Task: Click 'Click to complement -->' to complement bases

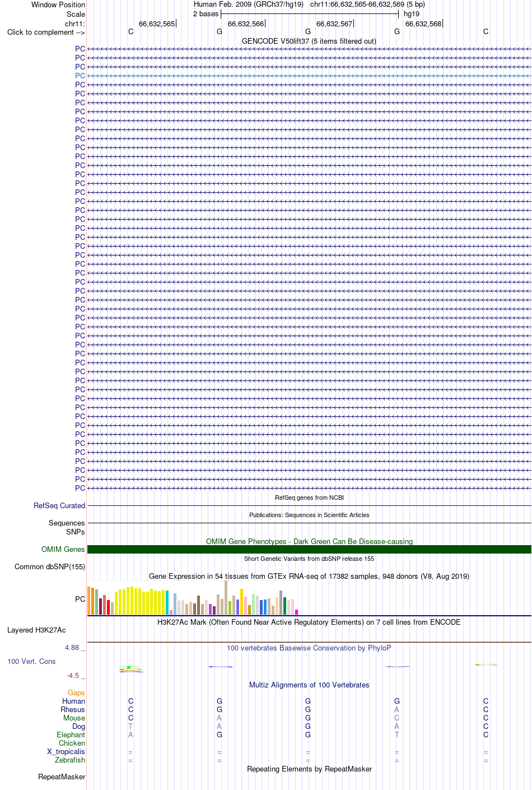Action: coord(46,32)
